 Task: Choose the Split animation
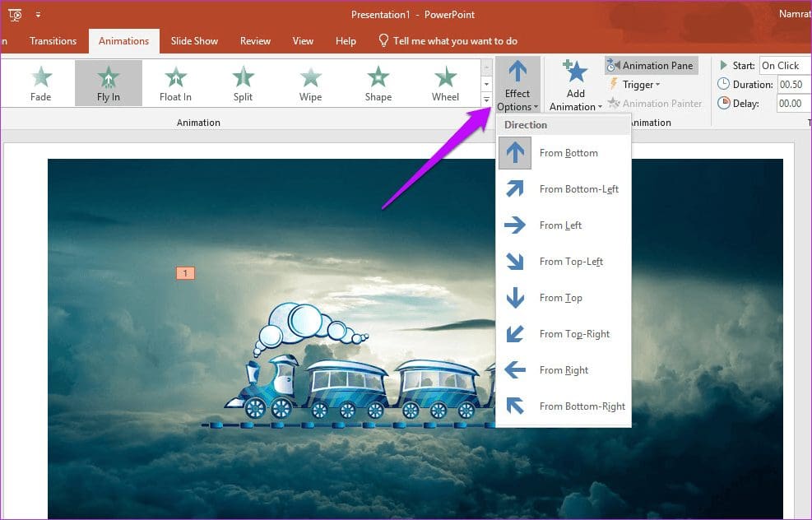pyautogui.click(x=243, y=82)
